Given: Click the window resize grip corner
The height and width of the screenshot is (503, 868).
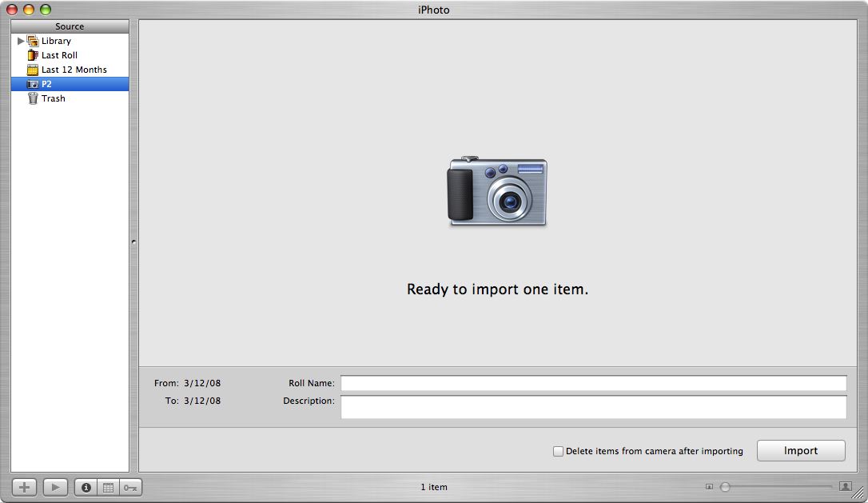Looking at the screenshot, I should [858, 493].
